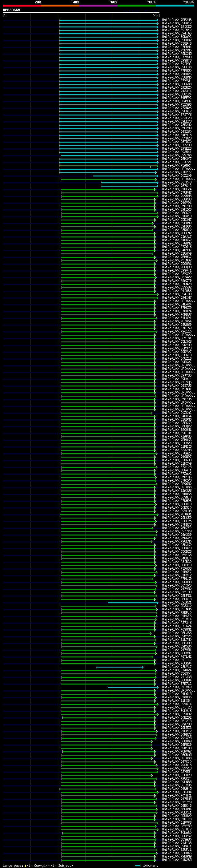Select the UniRef100_B7STY6 label
Screen dimensions: 197x868
coord(177,115)
